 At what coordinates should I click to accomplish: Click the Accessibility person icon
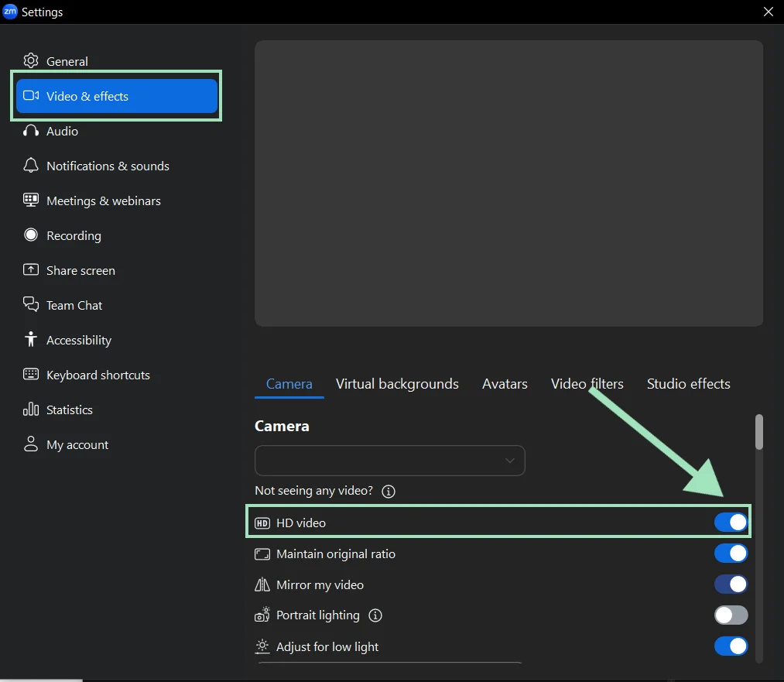pyautogui.click(x=30, y=340)
